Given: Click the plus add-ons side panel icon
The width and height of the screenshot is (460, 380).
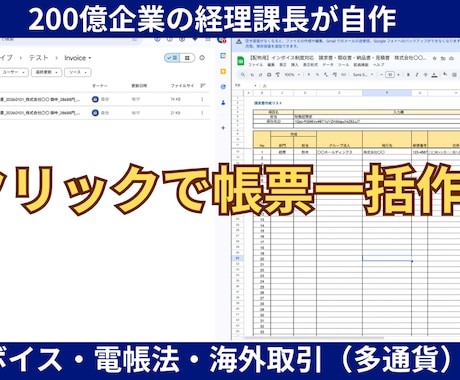Looking at the screenshot, I should (223, 128).
